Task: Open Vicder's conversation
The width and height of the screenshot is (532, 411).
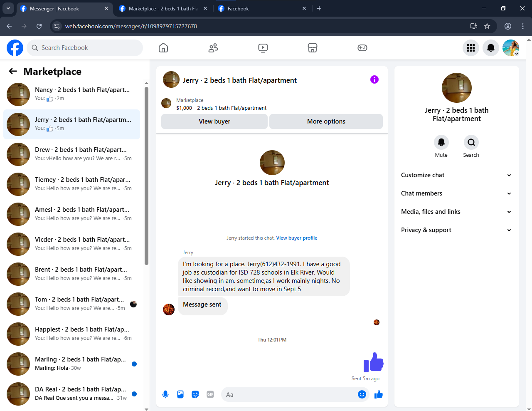Action: 71,244
